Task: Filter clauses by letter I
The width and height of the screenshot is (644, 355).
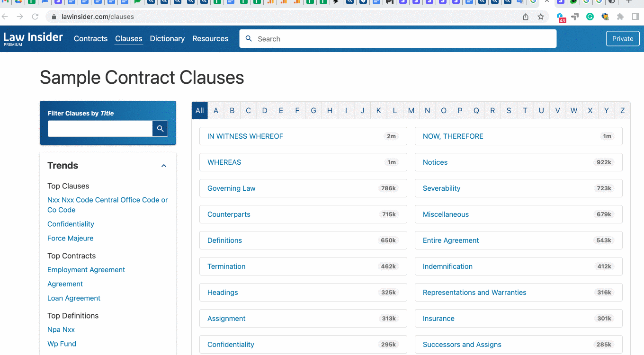Action: (346, 111)
